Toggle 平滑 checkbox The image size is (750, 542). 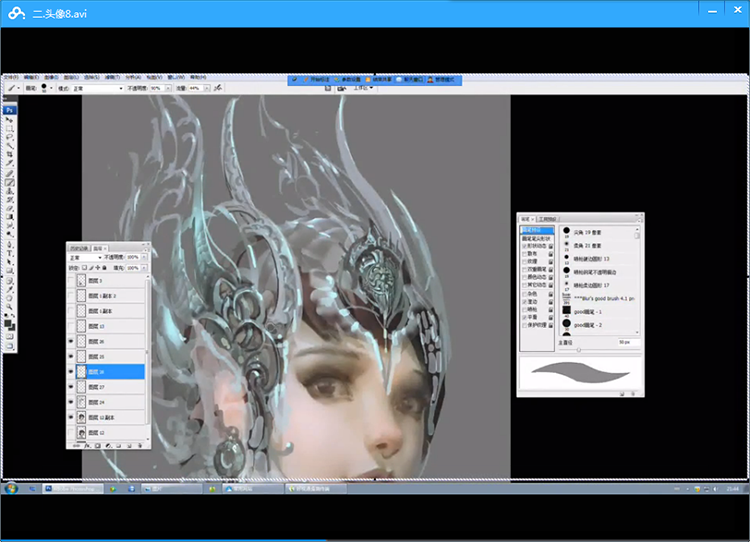click(x=524, y=317)
